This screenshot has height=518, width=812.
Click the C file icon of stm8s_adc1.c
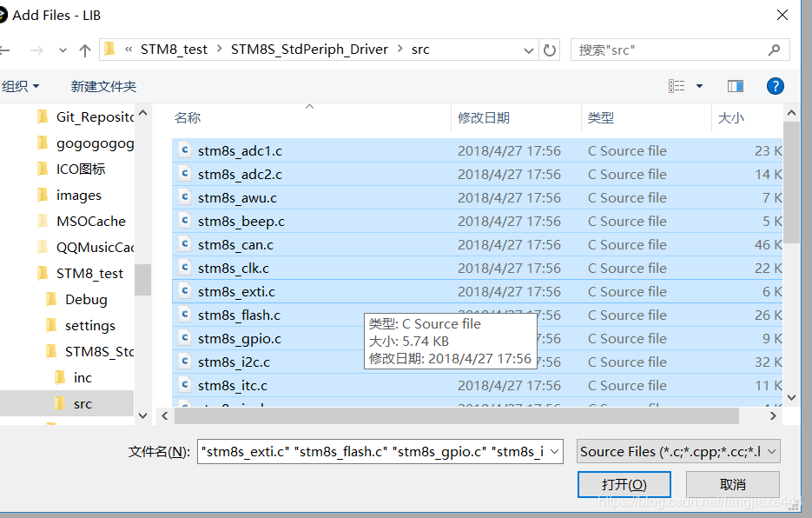point(184,150)
